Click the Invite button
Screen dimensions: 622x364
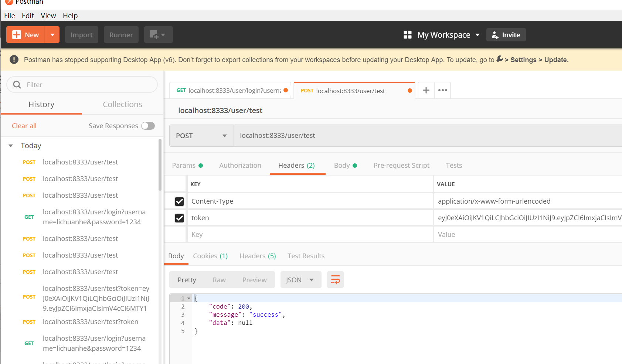coord(506,35)
